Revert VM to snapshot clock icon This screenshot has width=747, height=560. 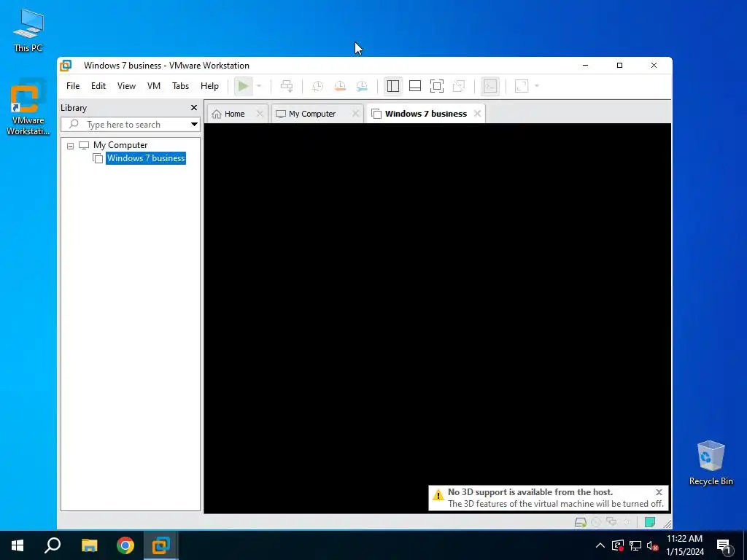(340, 86)
